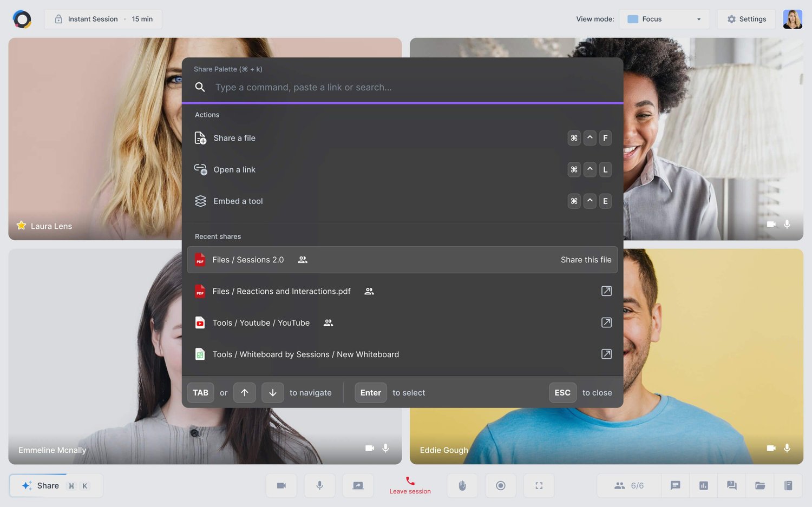The height and width of the screenshot is (507, 812).
Task: Toggle Emmeline Mcnally's microphone icon
Action: pos(385,448)
